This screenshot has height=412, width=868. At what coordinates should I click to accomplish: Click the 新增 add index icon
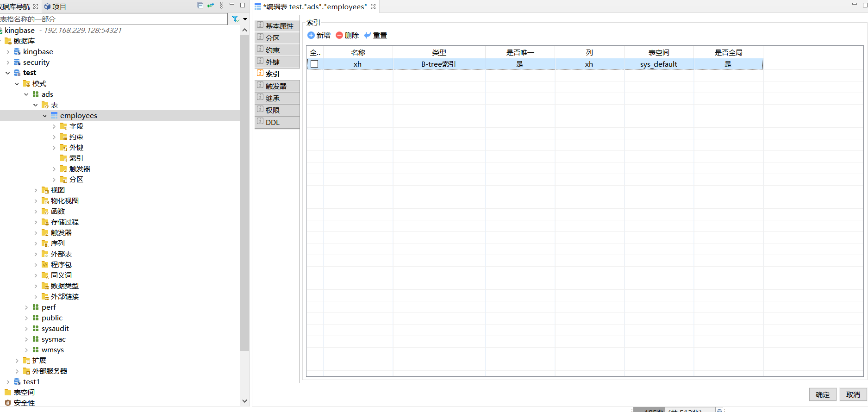311,35
